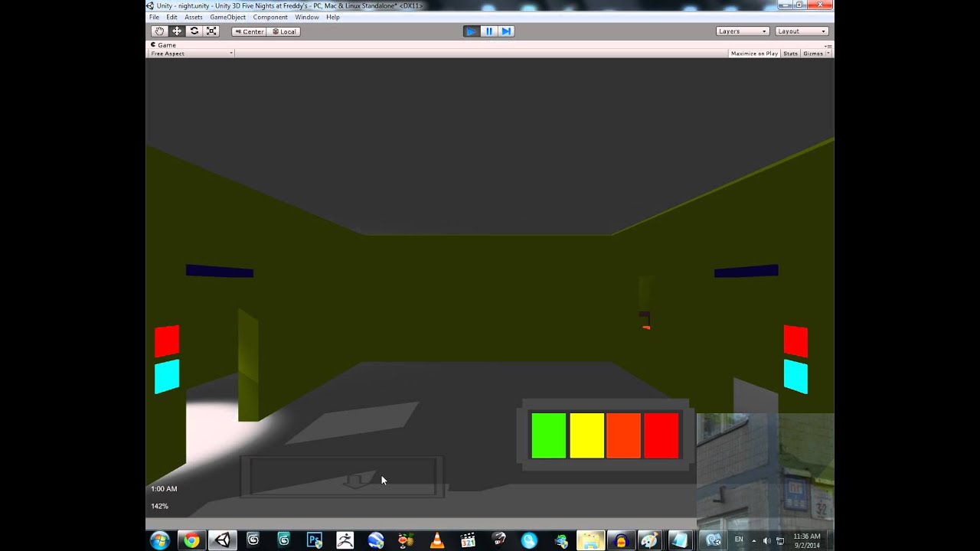The width and height of the screenshot is (980, 551).
Task: Pause the running game
Action: coord(489,31)
